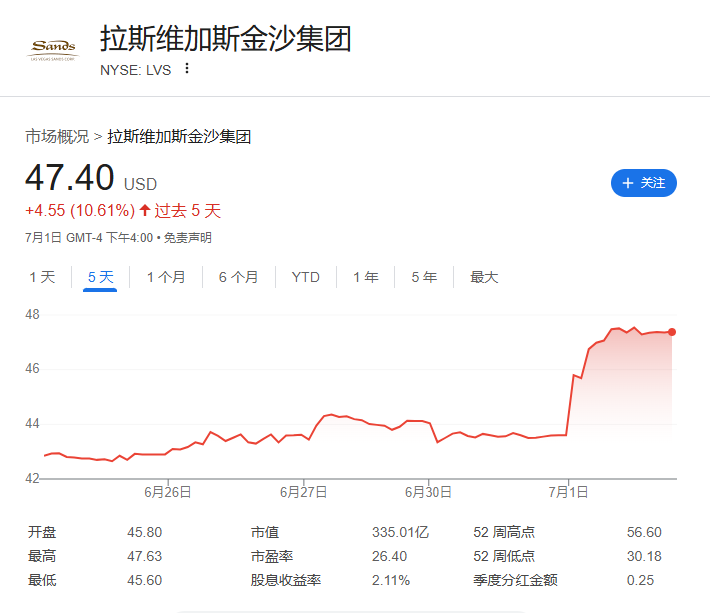Click the 52 周高点 value 56.60
The image size is (710, 613).
pyautogui.click(x=644, y=532)
